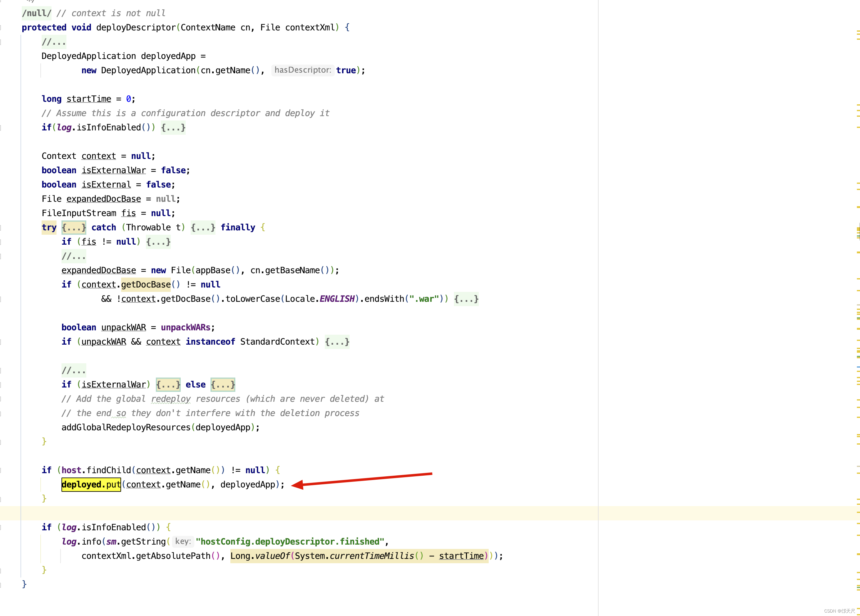This screenshot has width=860, height=616.
Task: Click System.currentTimeMillis call
Action: tap(359, 556)
